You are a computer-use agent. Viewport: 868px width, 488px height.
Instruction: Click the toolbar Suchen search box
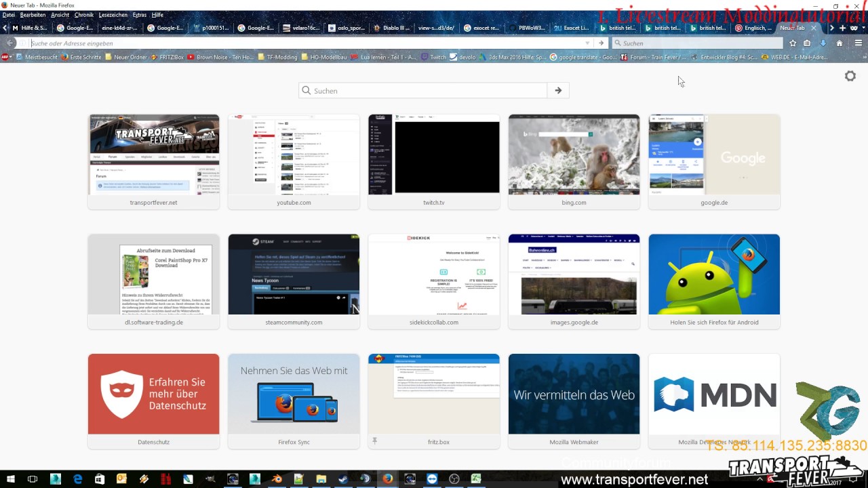(x=697, y=43)
